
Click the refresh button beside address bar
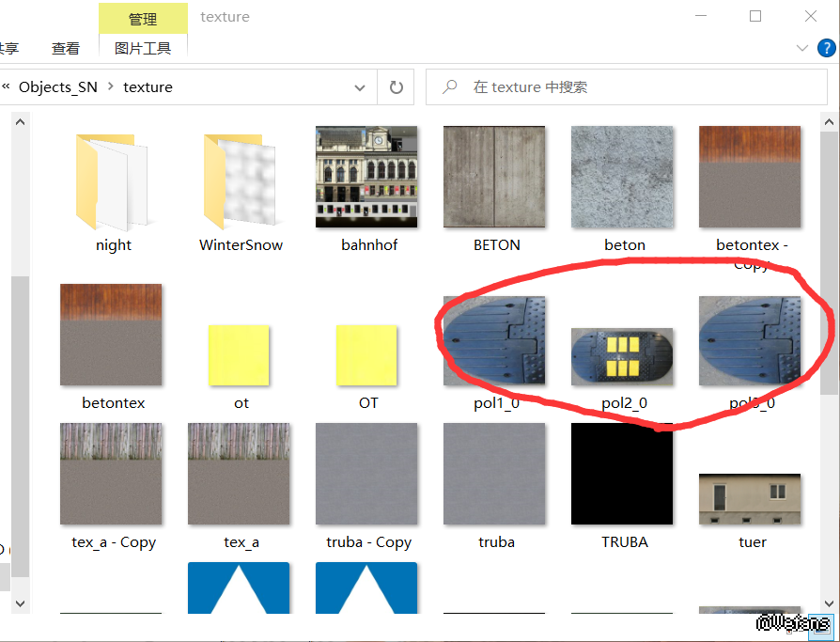[397, 87]
